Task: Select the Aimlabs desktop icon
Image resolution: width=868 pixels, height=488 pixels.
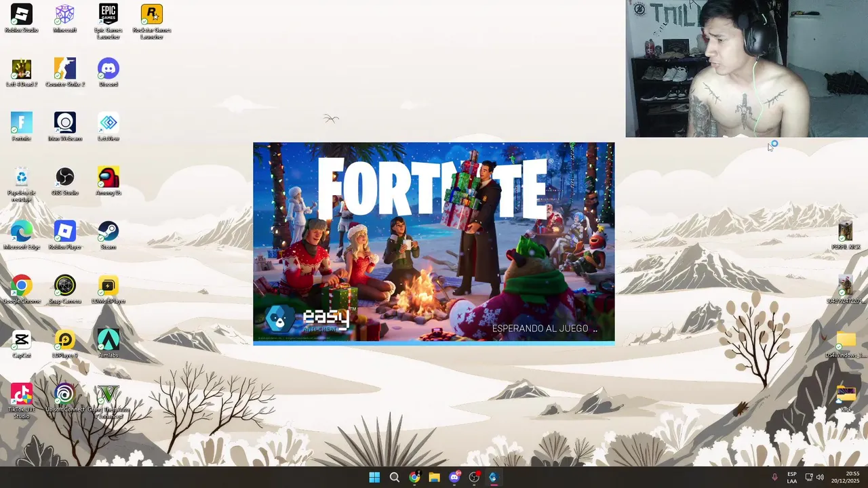Action: pyautogui.click(x=108, y=344)
